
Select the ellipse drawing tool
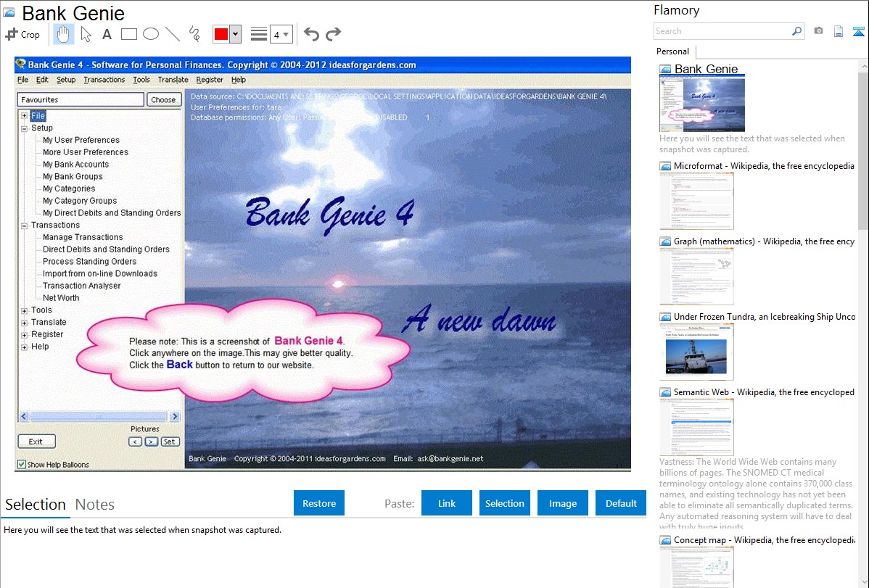151,34
